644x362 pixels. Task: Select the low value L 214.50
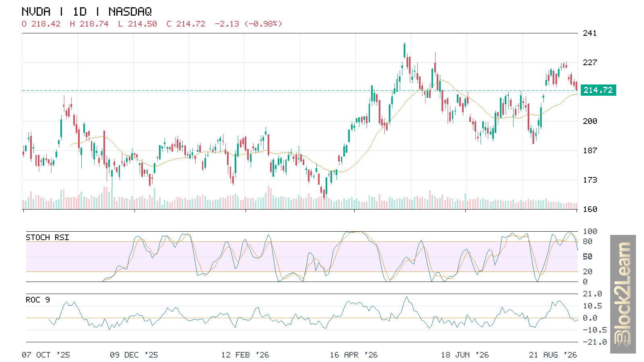pyautogui.click(x=138, y=24)
